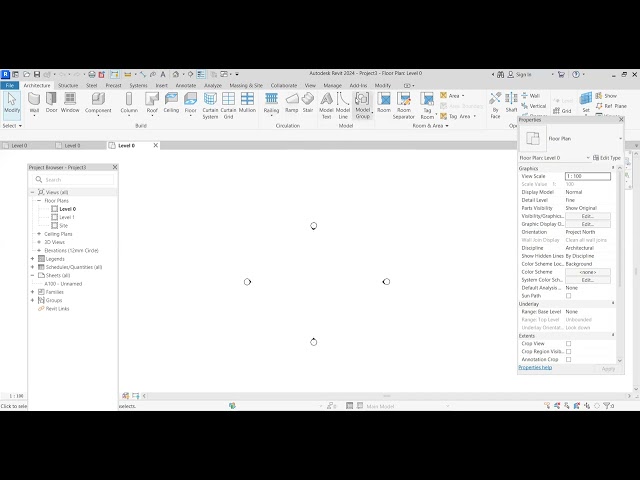Select the Ramp tool
The height and width of the screenshot is (480, 640).
[291, 102]
